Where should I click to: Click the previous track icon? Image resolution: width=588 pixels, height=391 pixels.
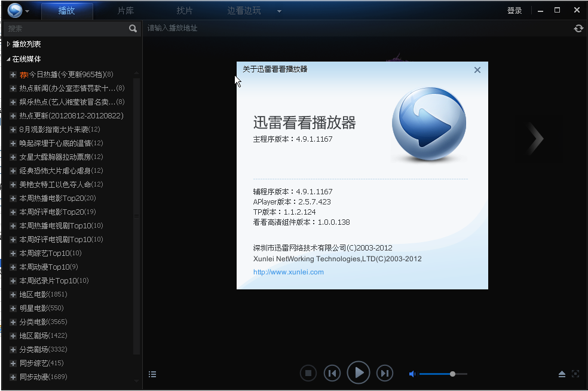332,372
